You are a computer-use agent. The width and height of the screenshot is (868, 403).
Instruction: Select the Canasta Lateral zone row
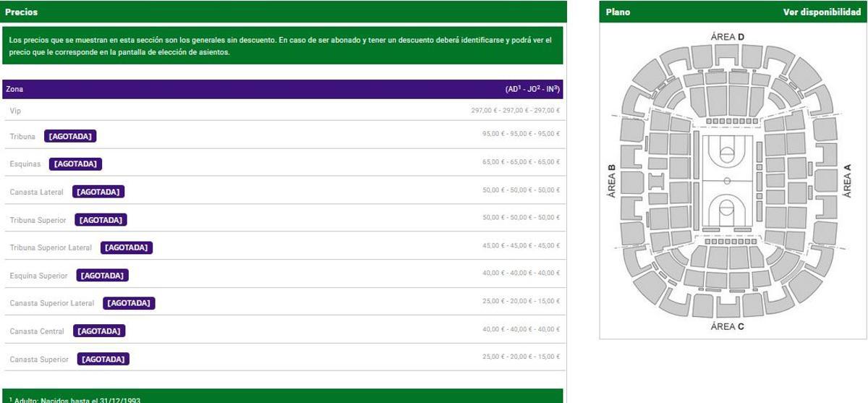coord(283,191)
